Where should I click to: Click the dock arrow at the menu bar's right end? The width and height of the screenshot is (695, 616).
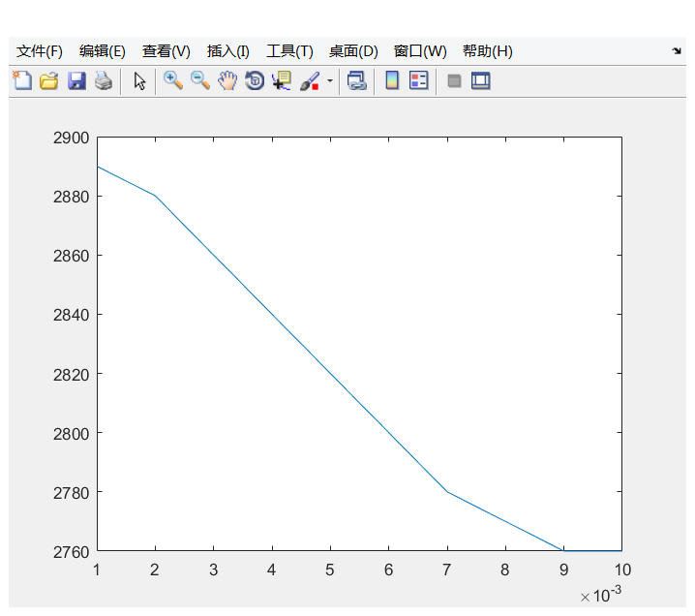pyautogui.click(x=676, y=50)
